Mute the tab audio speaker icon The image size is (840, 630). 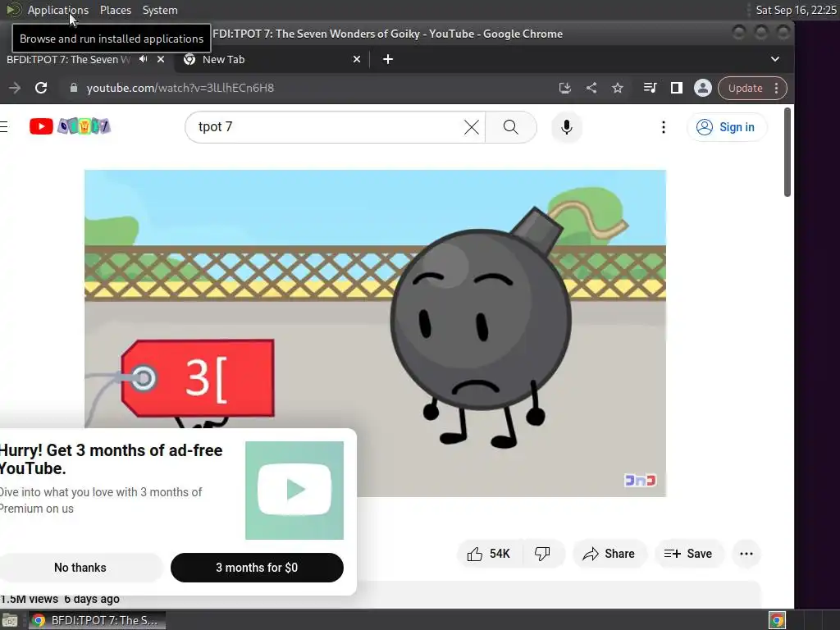click(143, 59)
